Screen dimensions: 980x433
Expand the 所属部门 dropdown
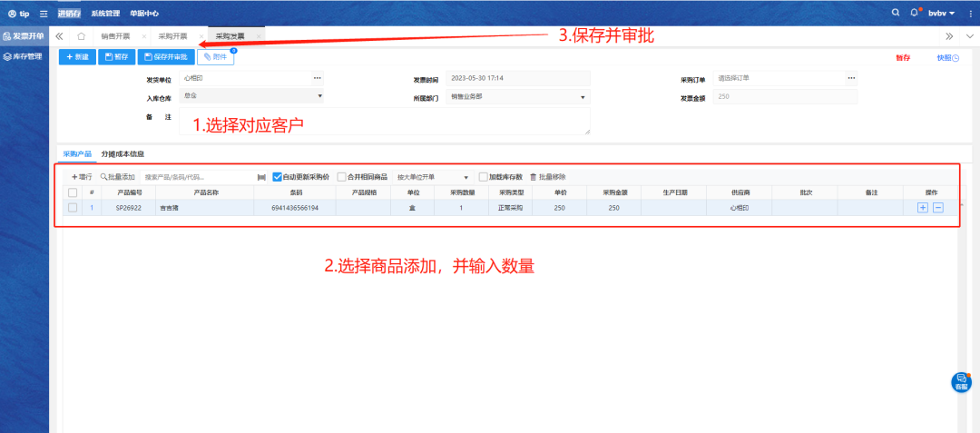pos(517,96)
